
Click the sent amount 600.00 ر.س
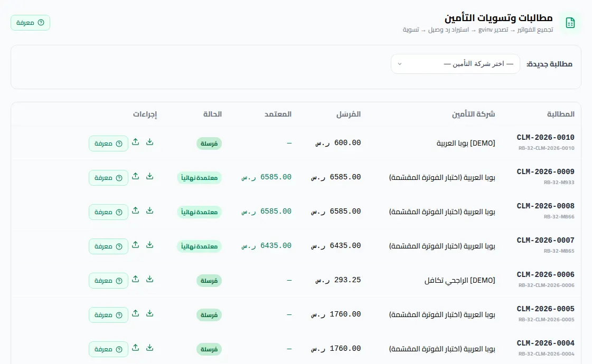(339, 143)
